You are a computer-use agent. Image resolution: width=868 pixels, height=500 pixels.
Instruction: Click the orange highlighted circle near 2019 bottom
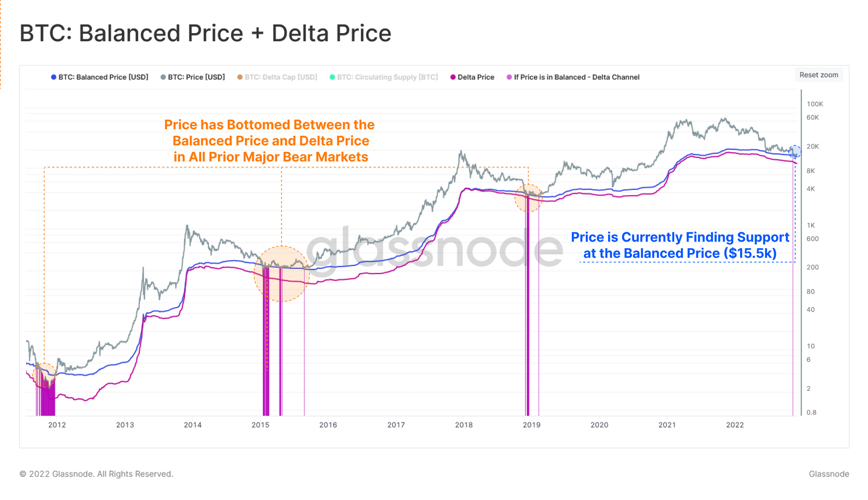point(528,198)
